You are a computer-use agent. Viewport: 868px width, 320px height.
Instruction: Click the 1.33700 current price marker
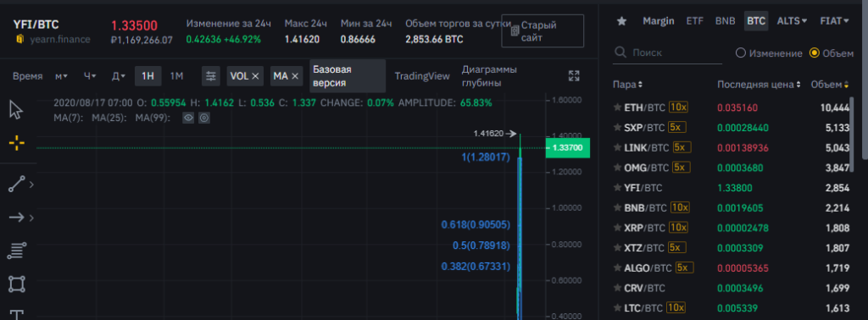coord(567,148)
